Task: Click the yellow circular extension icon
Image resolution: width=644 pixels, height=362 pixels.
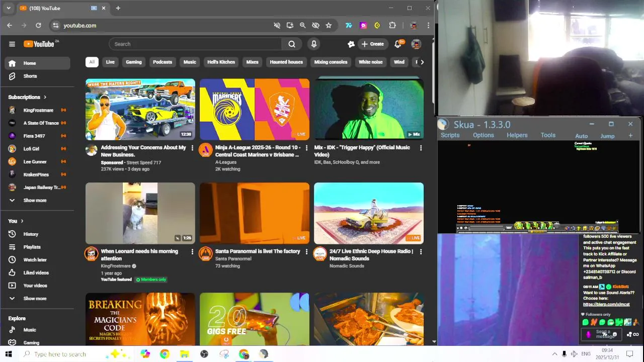Action: [x=377, y=25]
